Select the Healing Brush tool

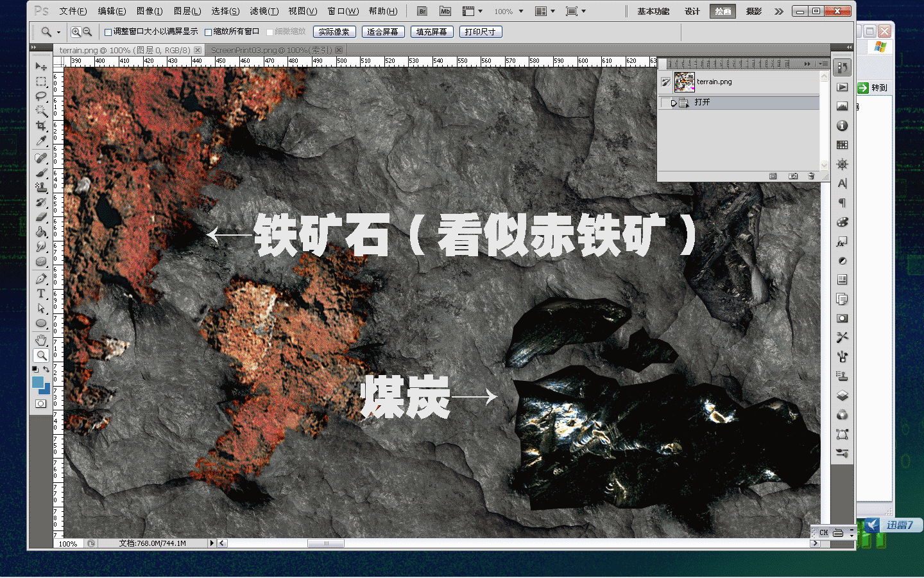[41, 158]
